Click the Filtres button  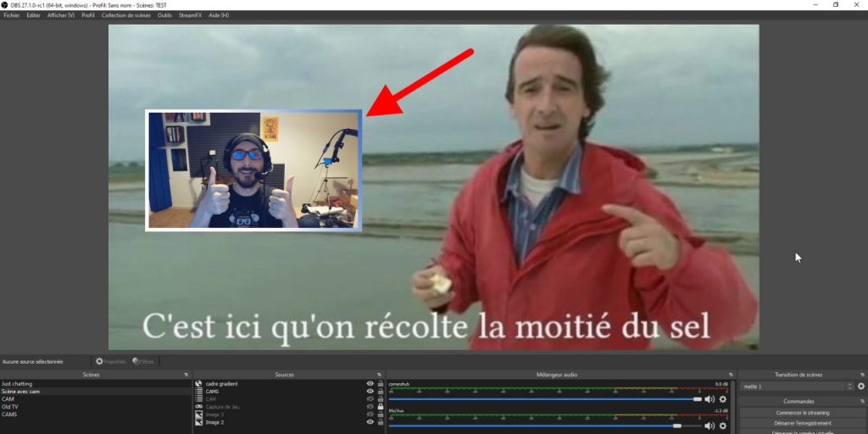pos(143,361)
